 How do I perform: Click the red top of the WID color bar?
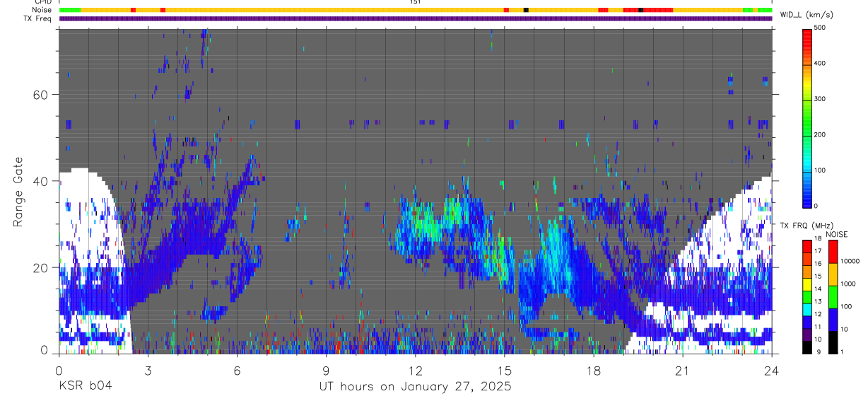point(807,37)
